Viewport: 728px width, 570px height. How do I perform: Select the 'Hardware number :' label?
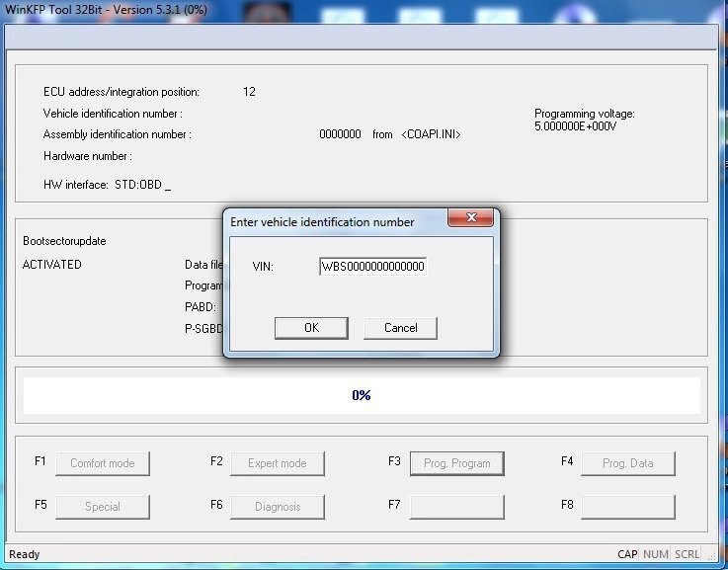(88, 156)
